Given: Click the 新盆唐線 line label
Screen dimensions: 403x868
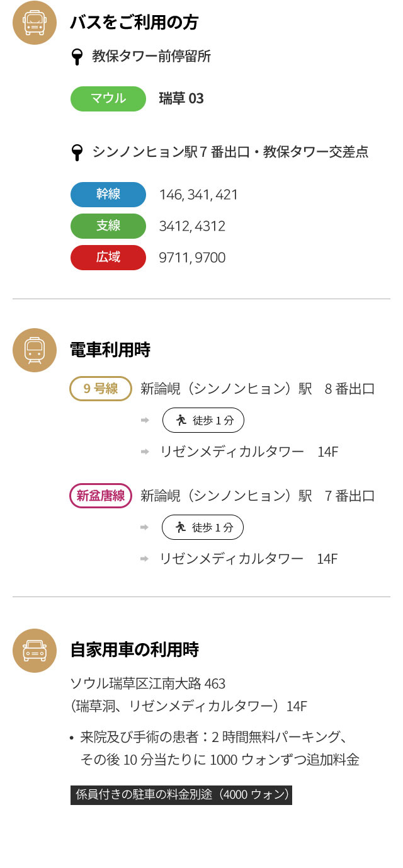Looking at the screenshot, I should tap(101, 496).
